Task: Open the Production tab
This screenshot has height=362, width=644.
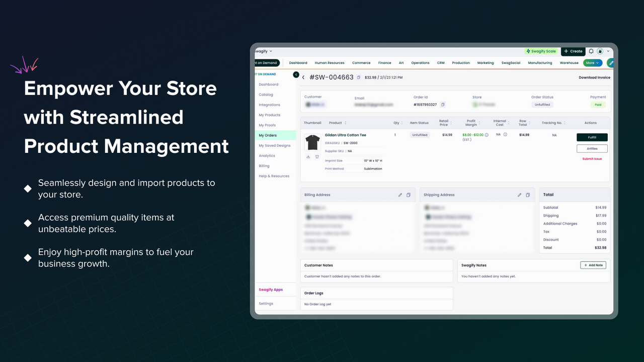Action: (461, 63)
